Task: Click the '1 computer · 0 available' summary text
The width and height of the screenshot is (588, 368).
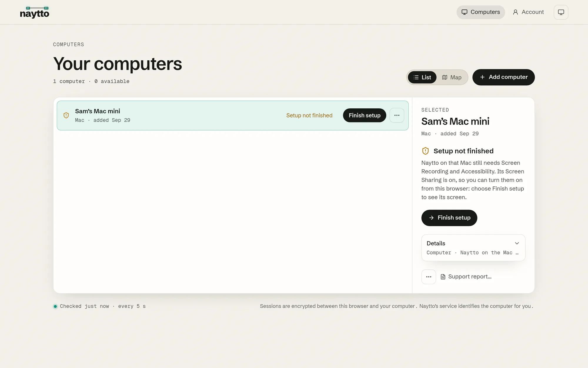Action: (91, 81)
